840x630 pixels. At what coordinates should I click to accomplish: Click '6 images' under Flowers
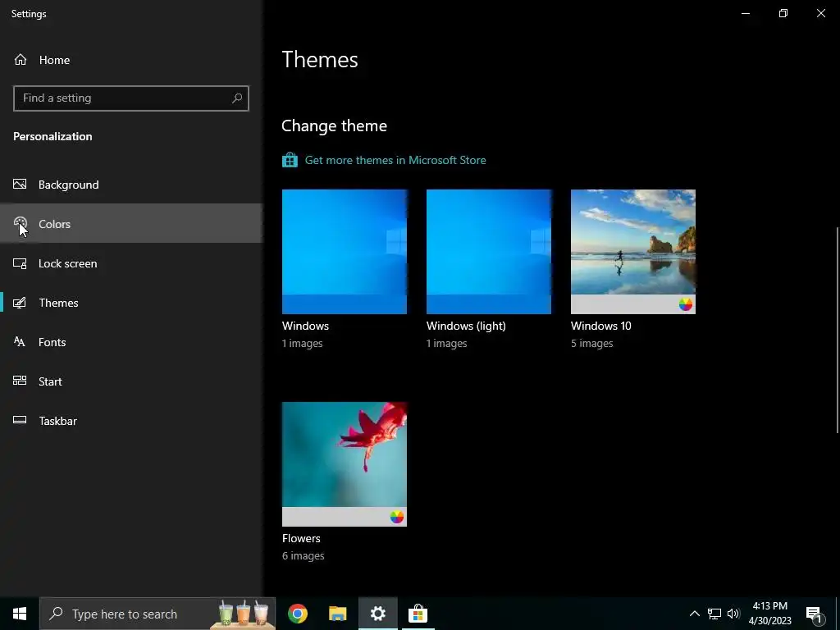coord(304,556)
